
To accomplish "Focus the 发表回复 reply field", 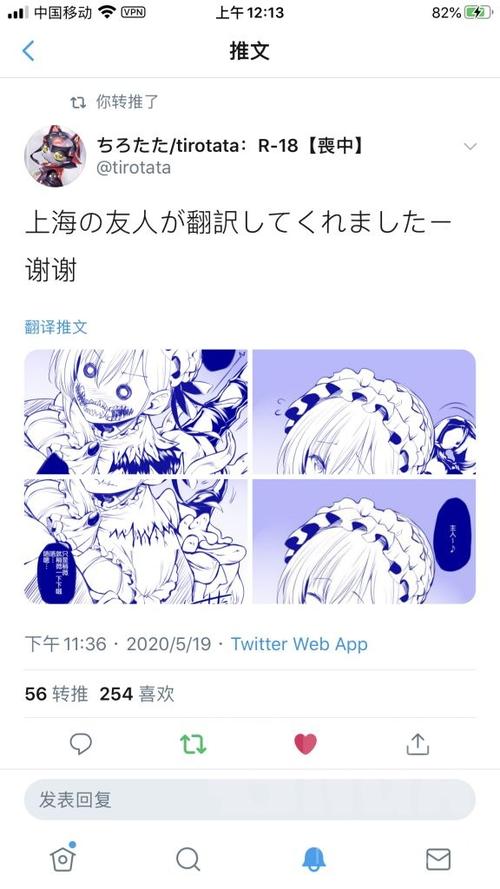I will pos(249,799).
